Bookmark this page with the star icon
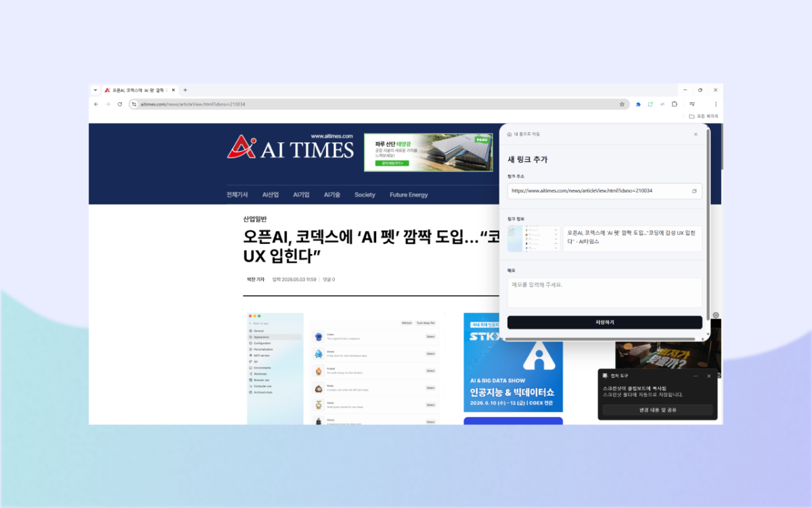The image size is (812, 508). [x=622, y=104]
